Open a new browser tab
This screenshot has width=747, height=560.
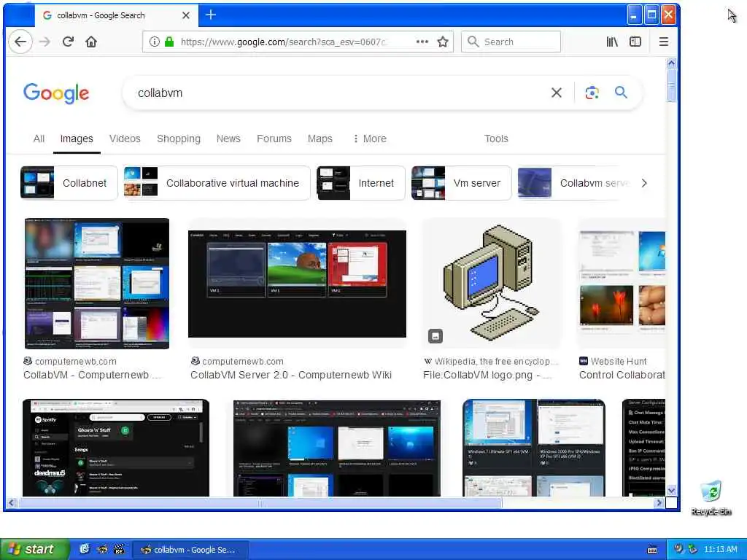coord(211,15)
